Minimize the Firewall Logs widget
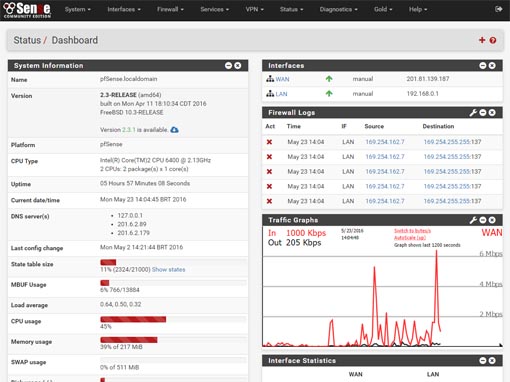Viewport: 510px width, 382px height. [483, 113]
